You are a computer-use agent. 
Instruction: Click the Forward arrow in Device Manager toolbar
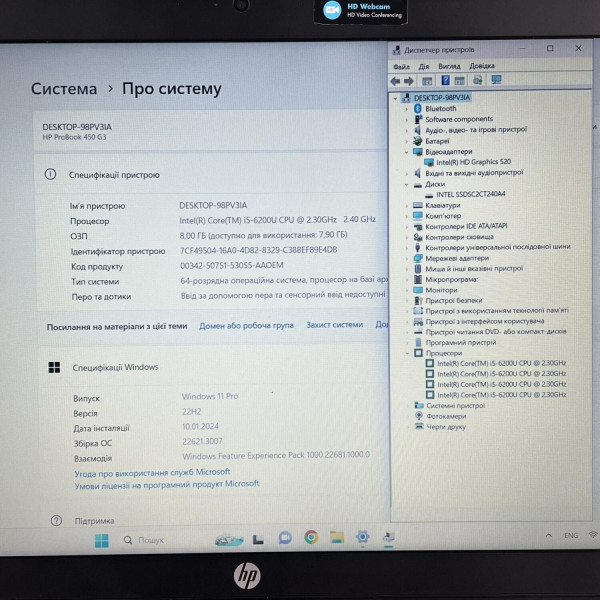[x=409, y=81]
